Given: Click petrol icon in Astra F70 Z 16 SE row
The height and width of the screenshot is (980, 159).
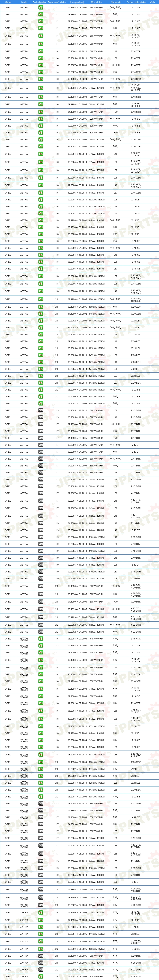Looking at the screenshot, I should tap(41, 133).
